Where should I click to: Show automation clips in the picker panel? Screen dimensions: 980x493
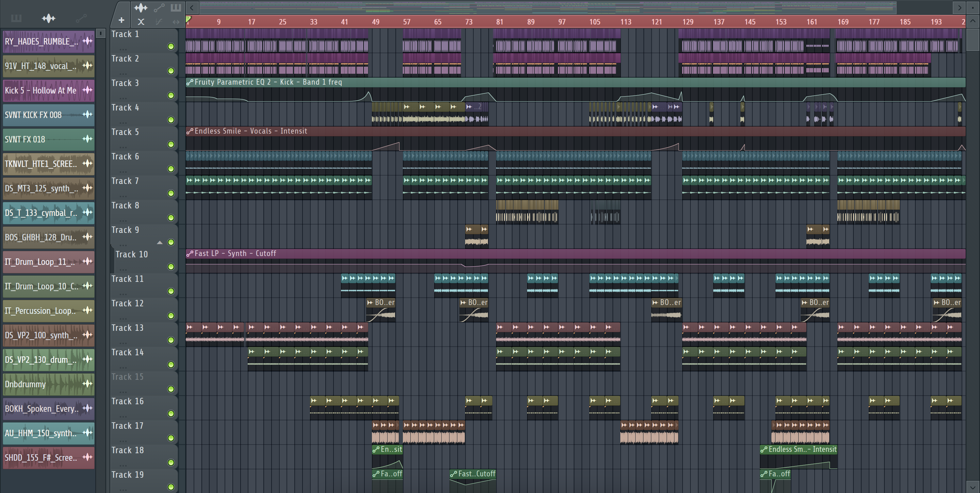coord(81,18)
